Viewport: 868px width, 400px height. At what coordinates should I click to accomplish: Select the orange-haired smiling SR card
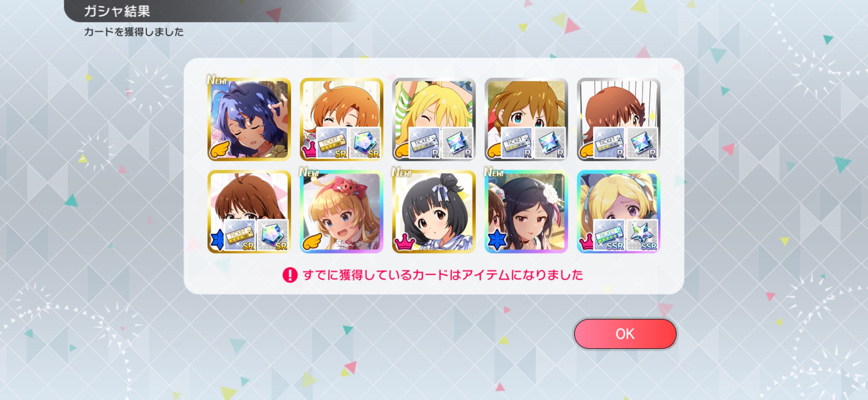[x=341, y=119]
